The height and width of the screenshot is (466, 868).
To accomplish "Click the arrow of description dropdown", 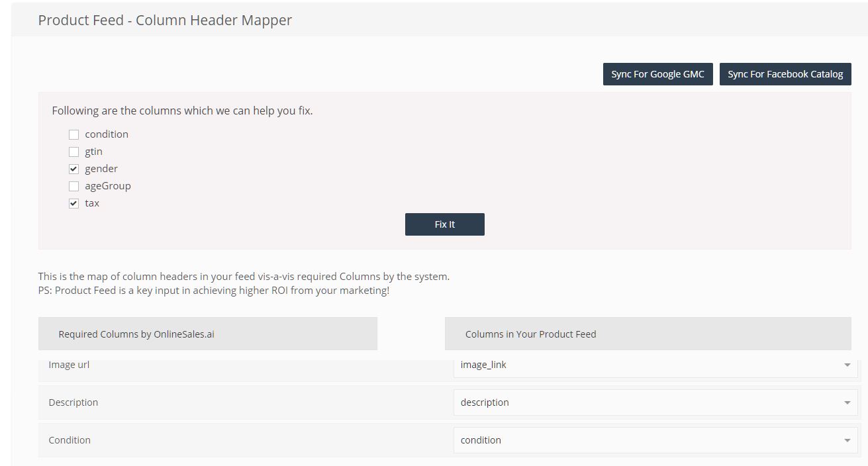I will coord(847,403).
